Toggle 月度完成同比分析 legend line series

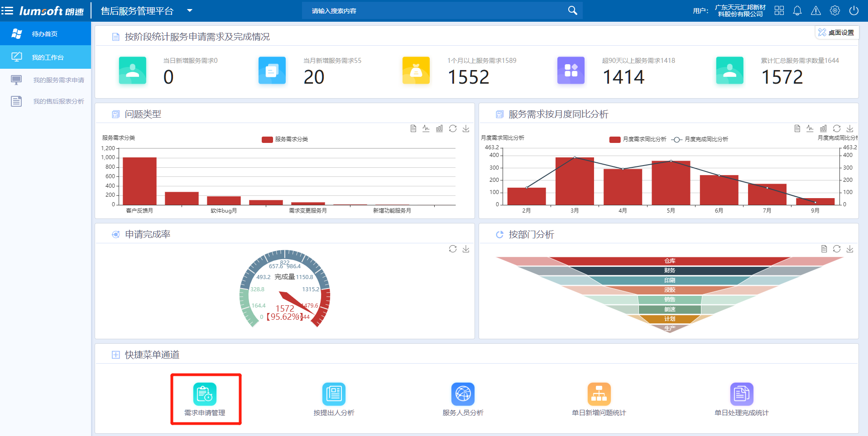coord(700,139)
